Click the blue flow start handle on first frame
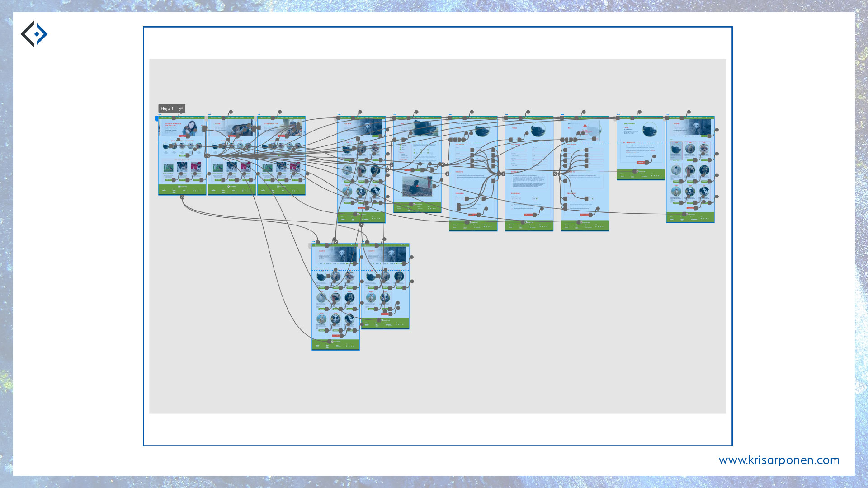 (157, 118)
